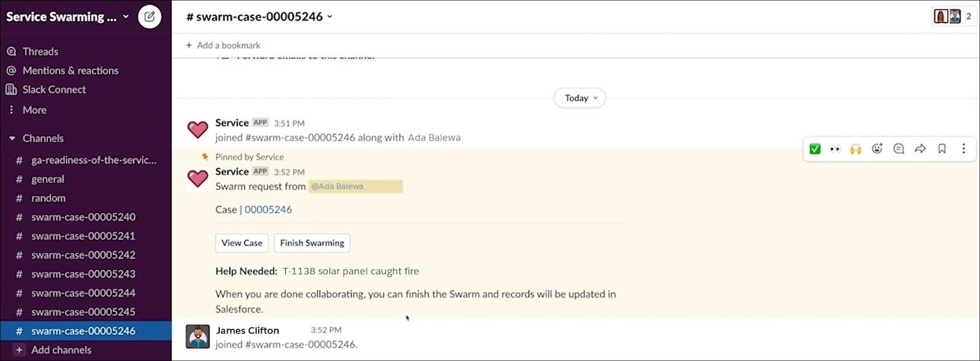The height and width of the screenshot is (361, 980).
Task: React with the white check mark emoji
Action: (815, 149)
